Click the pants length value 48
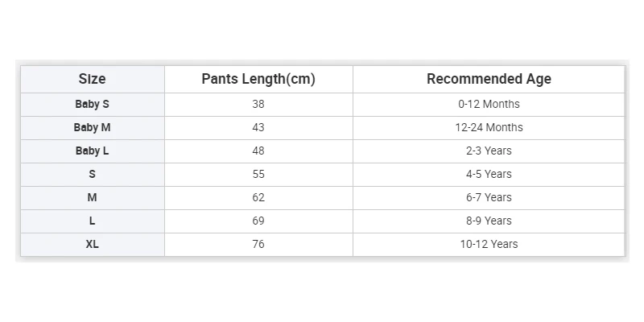The width and height of the screenshot is (644, 322). pyautogui.click(x=258, y=151)
